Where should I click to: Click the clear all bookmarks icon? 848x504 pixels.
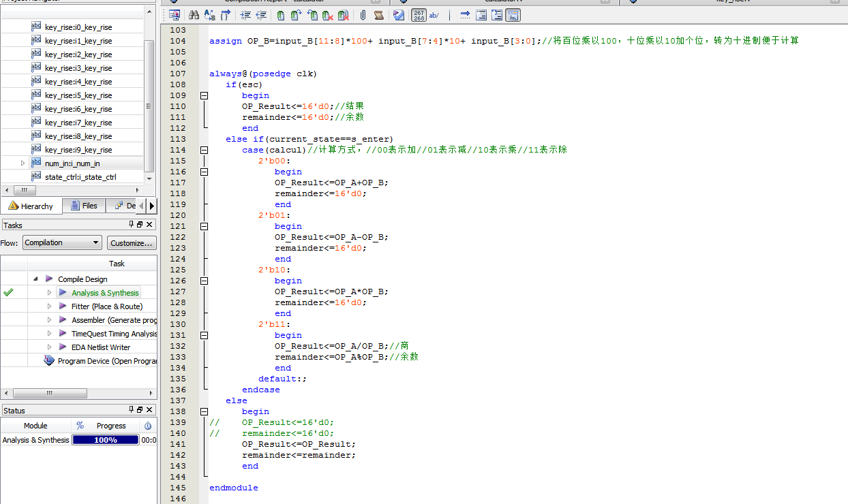[344, 15]
